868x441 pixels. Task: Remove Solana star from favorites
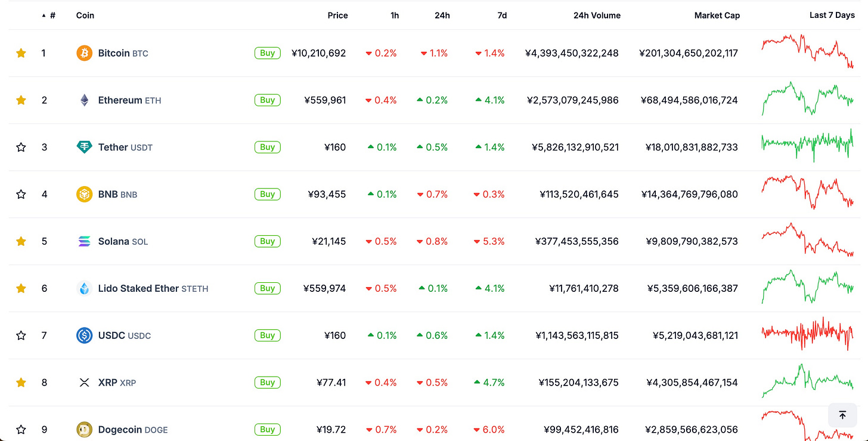pos(21,241)
